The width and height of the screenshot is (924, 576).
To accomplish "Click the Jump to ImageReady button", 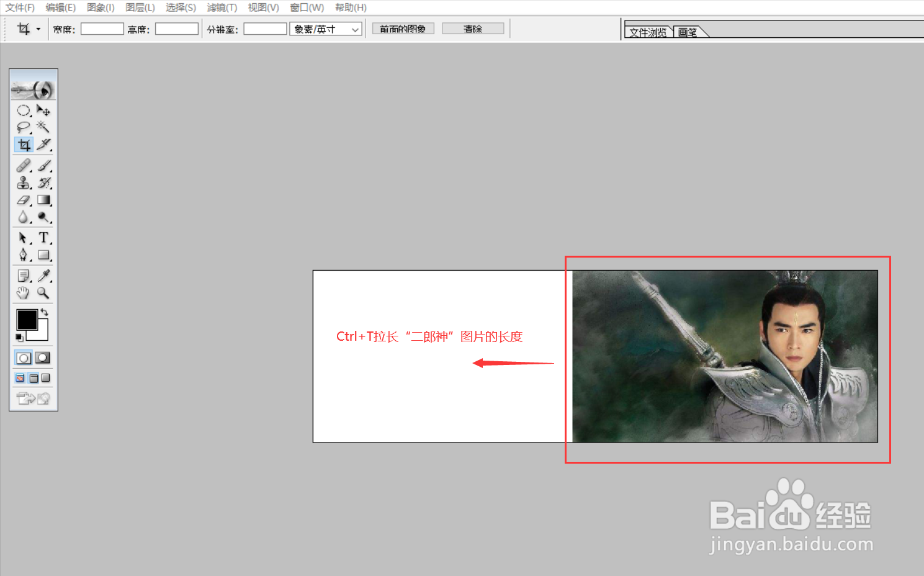I will (x=34, y=398).
